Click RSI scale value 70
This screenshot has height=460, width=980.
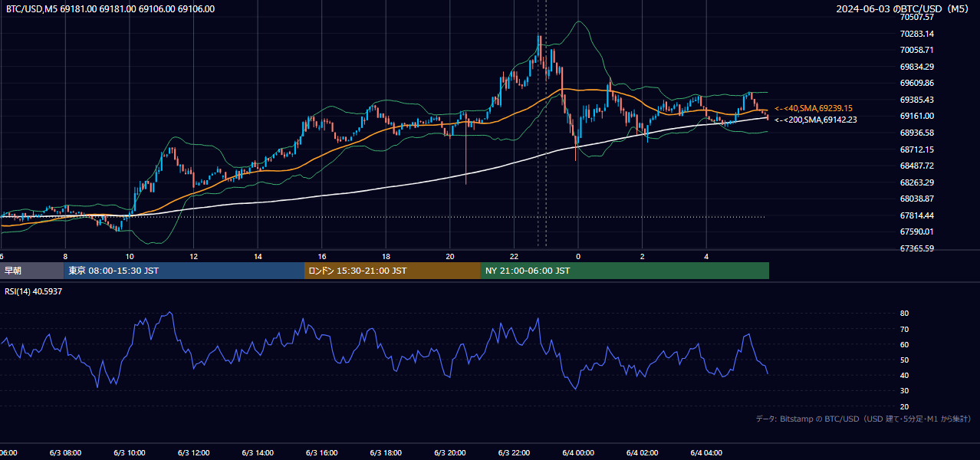click(904, 329)
